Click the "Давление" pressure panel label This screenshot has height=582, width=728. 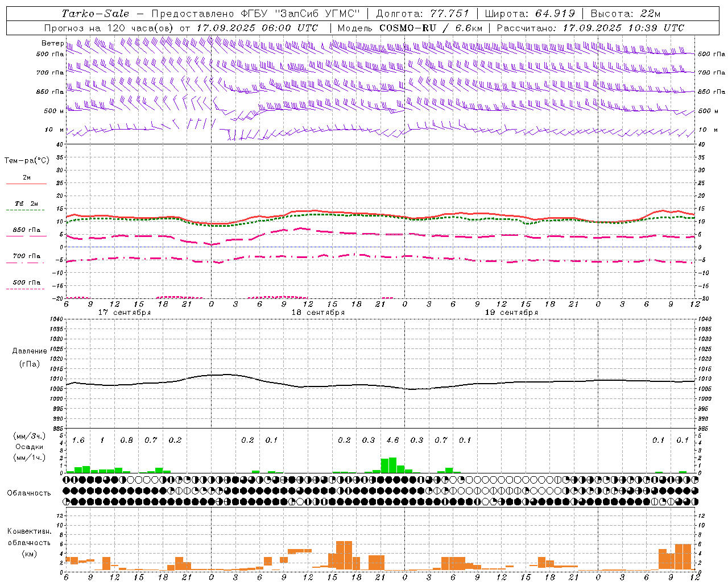(x=30, y=351)
